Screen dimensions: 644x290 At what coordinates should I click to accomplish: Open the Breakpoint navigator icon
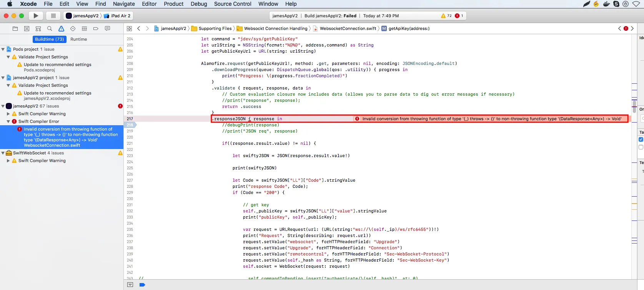coord(96,28)
